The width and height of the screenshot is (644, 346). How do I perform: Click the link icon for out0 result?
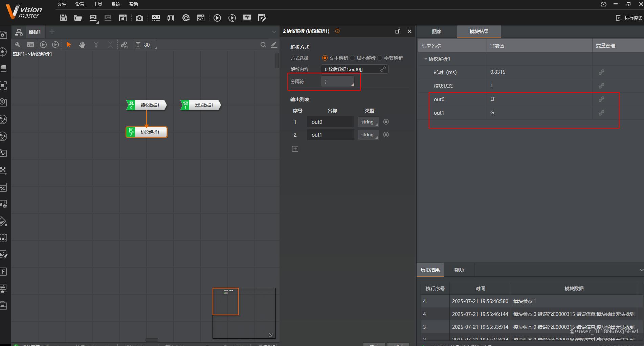(x=601, y=99)
